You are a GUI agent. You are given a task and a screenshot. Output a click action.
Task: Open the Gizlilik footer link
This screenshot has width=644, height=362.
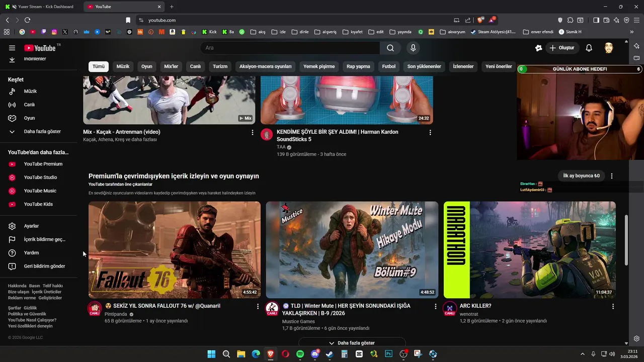point(30,308)
